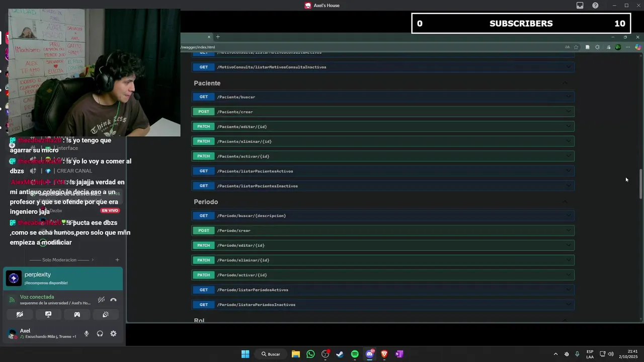This screenshot has height=362, width=644.
Task: Open GET /Paciente/listarPacientesInactivos row
Action: coord(383,186)
